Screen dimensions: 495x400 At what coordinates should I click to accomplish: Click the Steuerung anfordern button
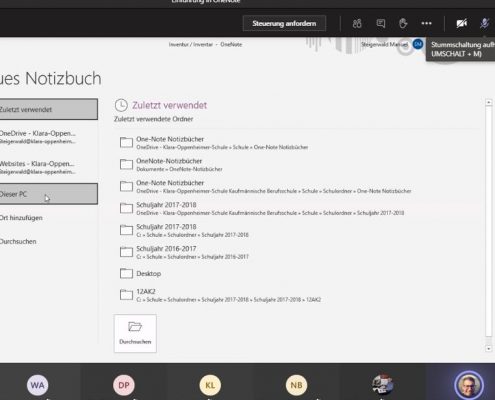(284, 23)
